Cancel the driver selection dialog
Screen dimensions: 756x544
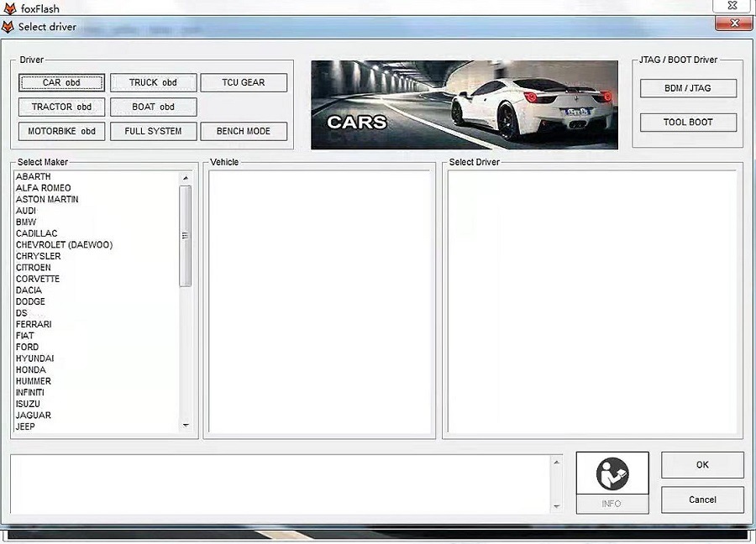point(702,500)
